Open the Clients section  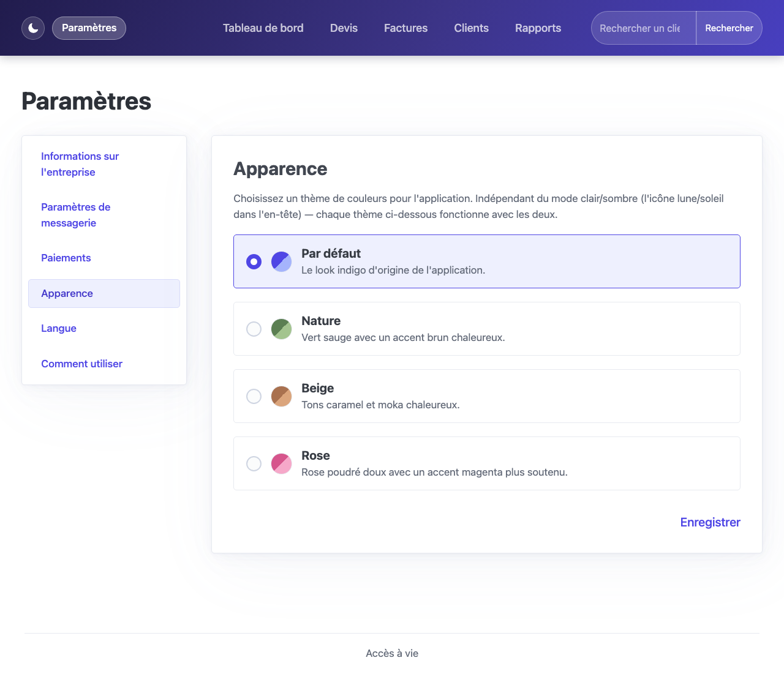click(x=472, y=28)
